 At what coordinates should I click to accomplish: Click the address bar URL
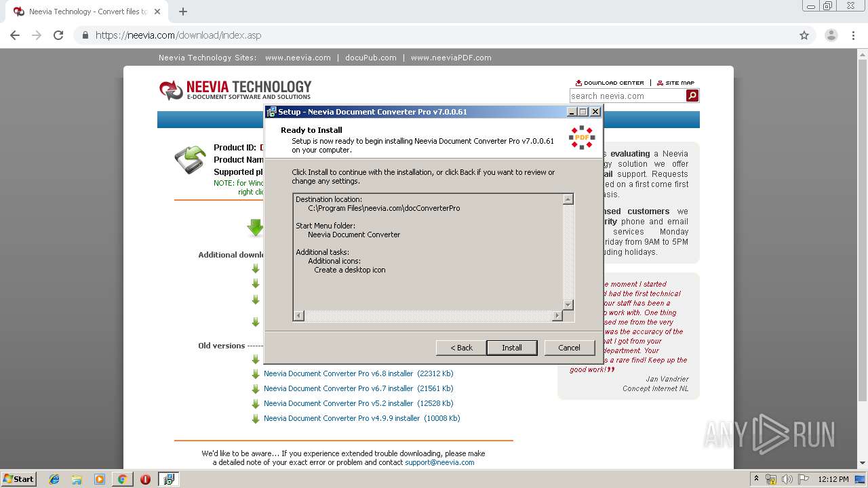coord(178,35)
